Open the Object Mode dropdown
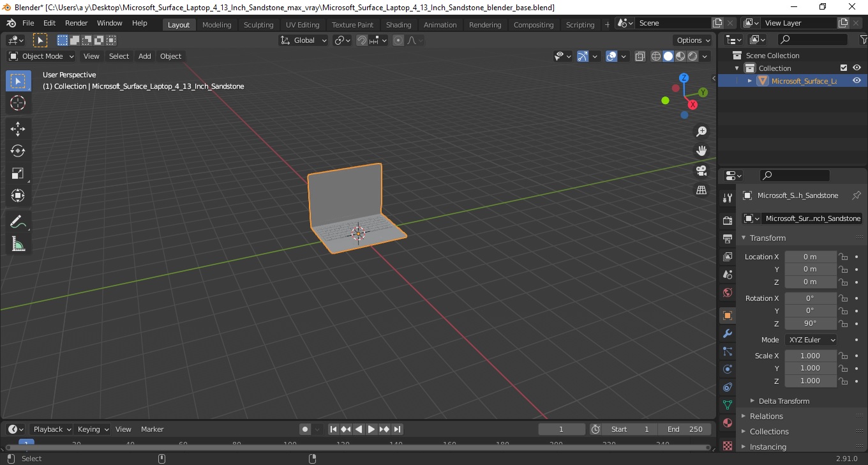 41,56
